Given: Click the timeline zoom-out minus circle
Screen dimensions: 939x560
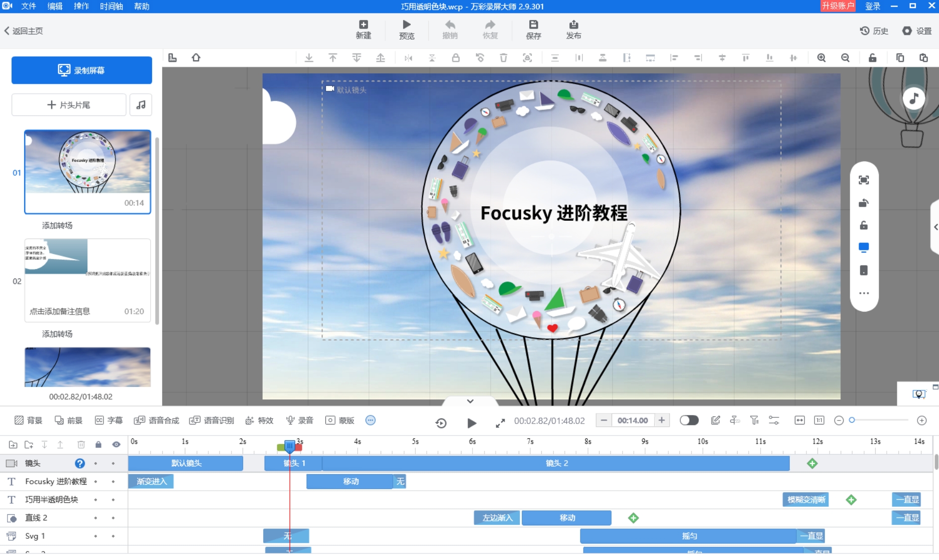Looking at the screenshot, I should coord(839,421).
